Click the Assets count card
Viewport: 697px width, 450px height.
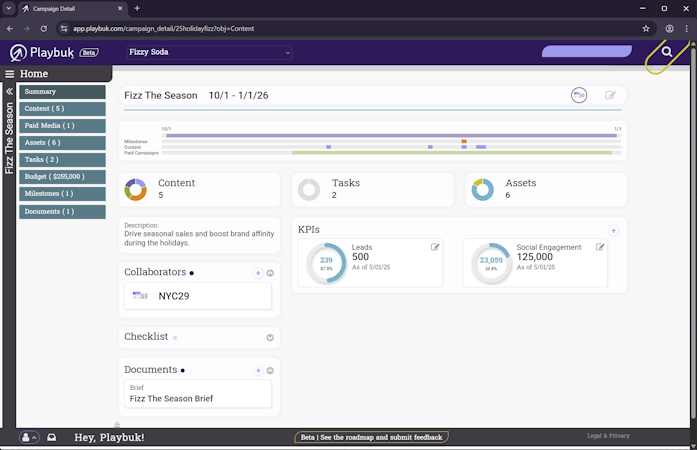[x=546, y=190]
